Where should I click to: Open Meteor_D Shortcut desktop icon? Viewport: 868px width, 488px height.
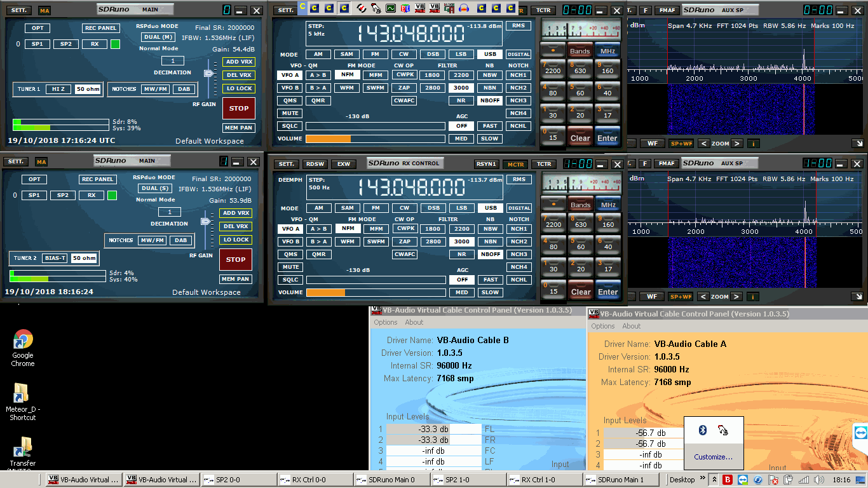pyautogui.click(x=23, y=402)
